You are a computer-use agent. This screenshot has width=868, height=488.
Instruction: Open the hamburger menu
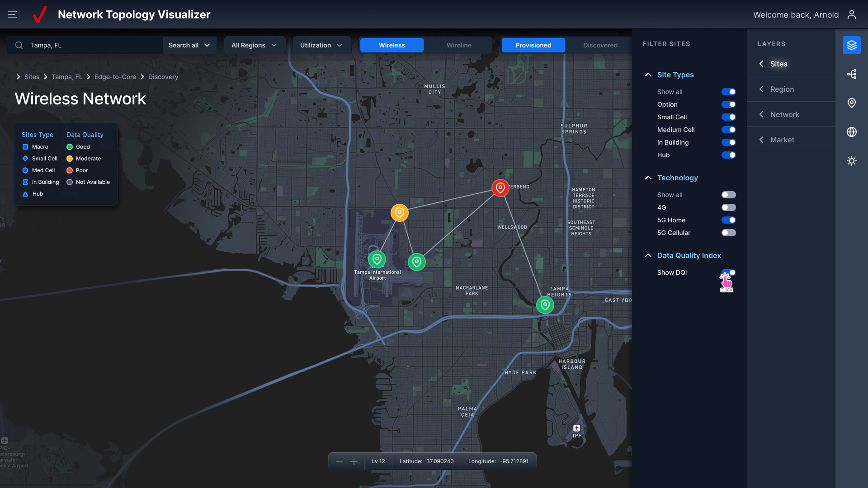point(13,14)
